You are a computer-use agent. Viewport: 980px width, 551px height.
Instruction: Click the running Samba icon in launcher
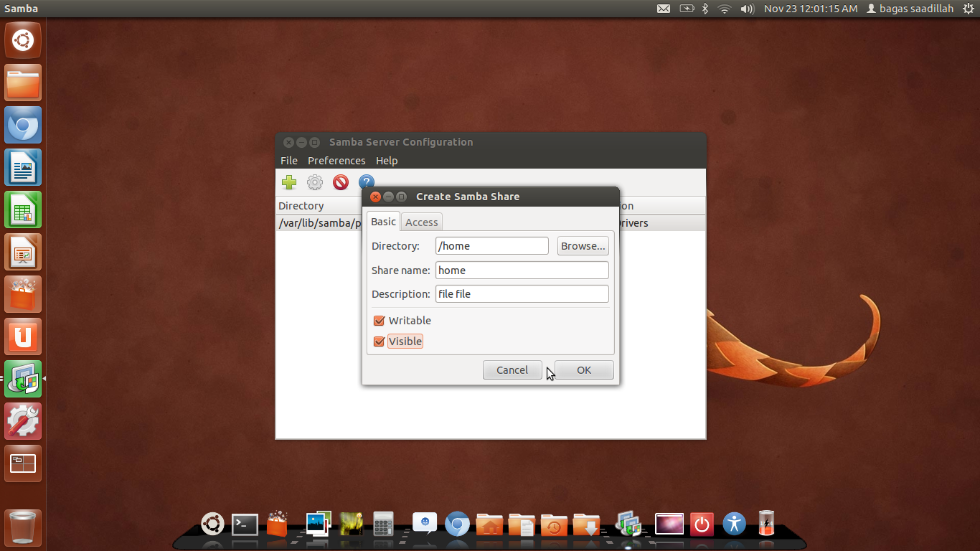click(23, 379)
